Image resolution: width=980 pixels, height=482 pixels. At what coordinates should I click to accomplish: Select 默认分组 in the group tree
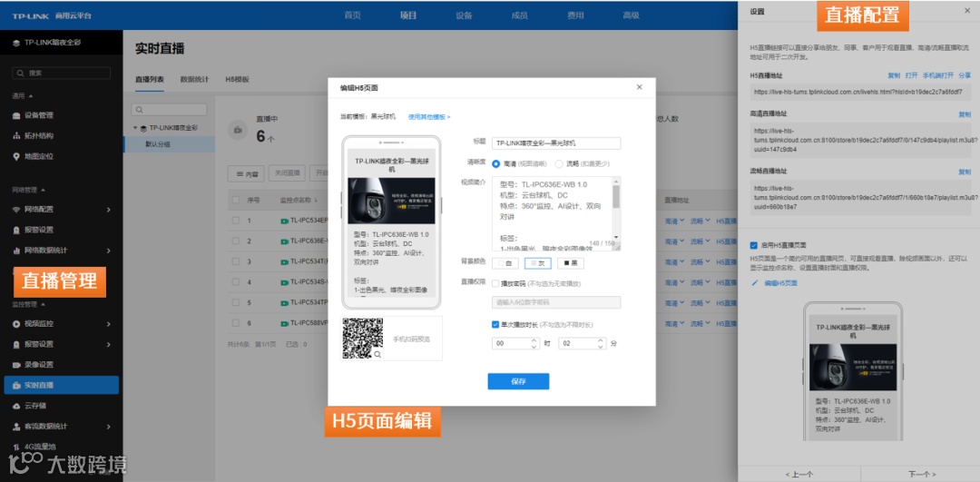170,144
